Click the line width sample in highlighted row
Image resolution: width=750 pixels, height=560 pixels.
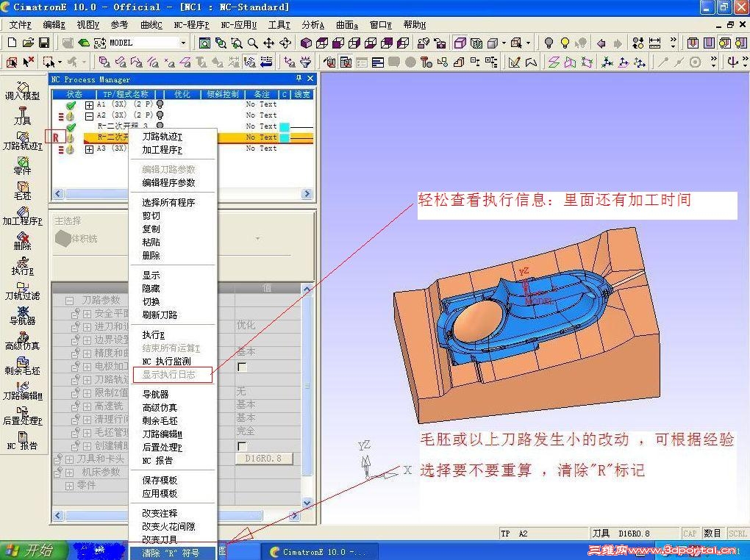tap(302, 137)
